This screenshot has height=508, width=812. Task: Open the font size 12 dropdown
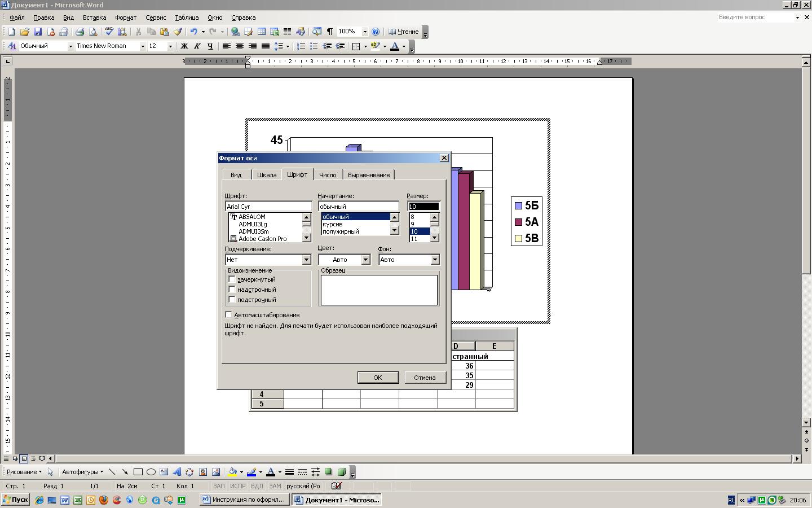pyautogui.click(x=170, y=46)
